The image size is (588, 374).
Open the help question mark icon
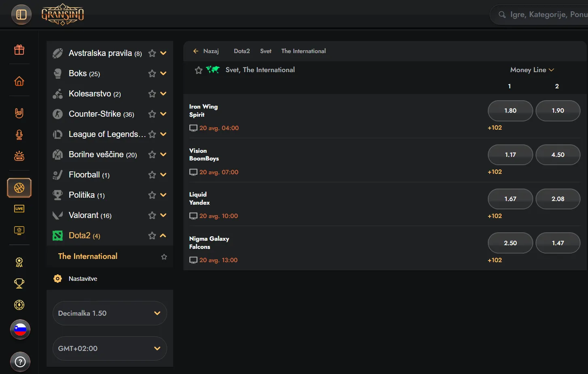(x=20, y=361)
